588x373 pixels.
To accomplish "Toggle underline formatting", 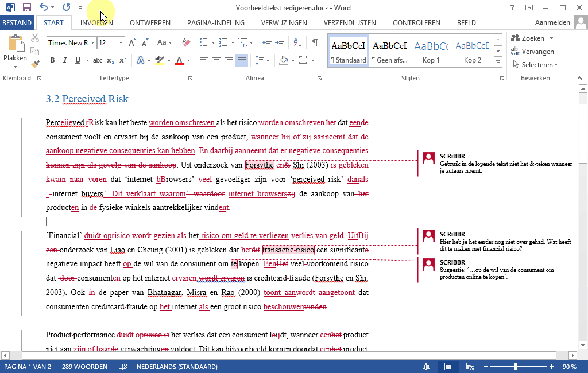I will (78, 60).
